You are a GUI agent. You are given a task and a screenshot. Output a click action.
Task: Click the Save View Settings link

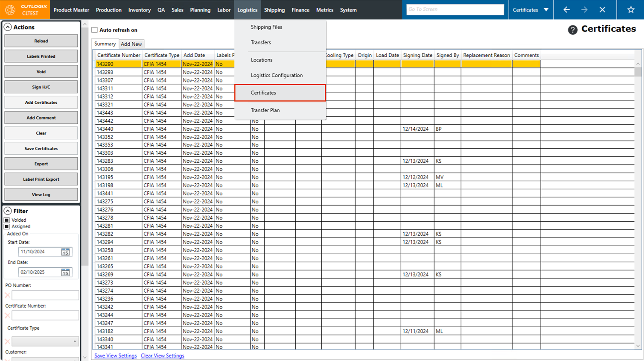coord(115,355)
